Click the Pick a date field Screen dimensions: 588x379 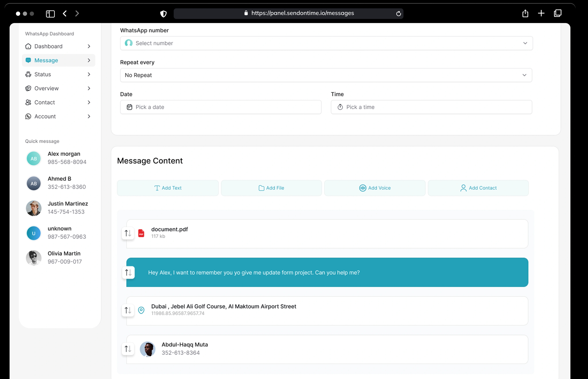tap(221, 107)
